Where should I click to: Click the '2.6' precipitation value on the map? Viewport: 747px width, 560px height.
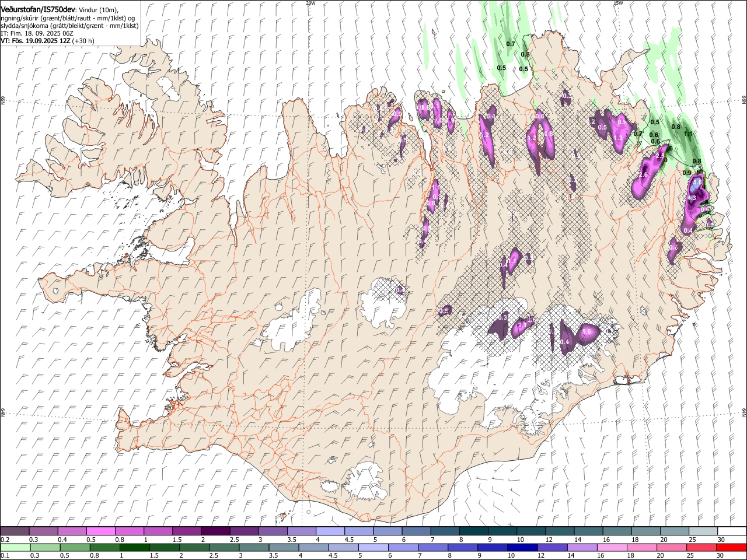pyautogui.click(x=644, y=175)
